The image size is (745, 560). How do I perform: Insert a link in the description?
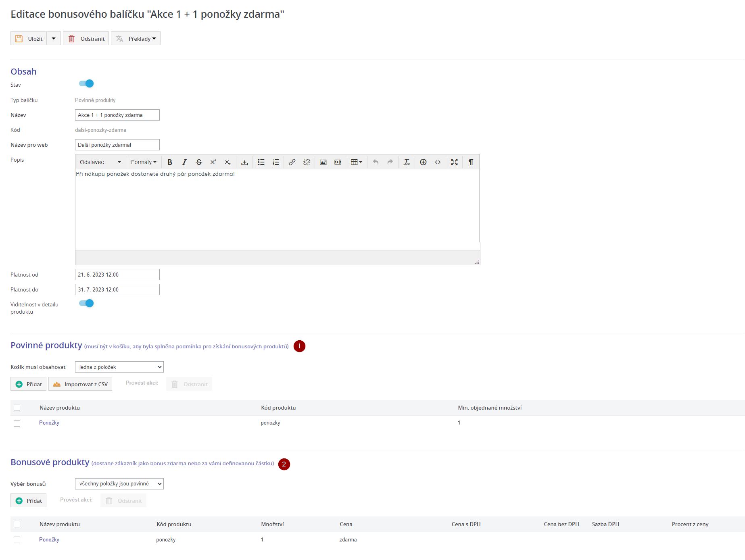point(292,162)
